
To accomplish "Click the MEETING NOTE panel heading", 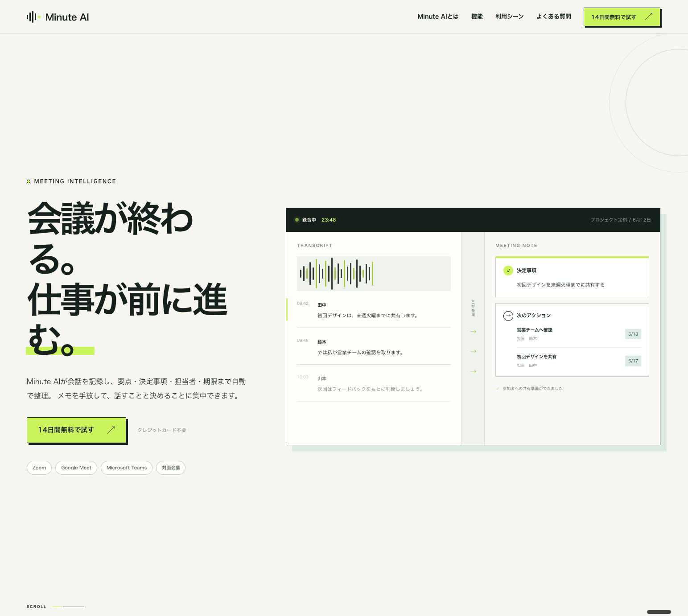I will coord(516,246).
